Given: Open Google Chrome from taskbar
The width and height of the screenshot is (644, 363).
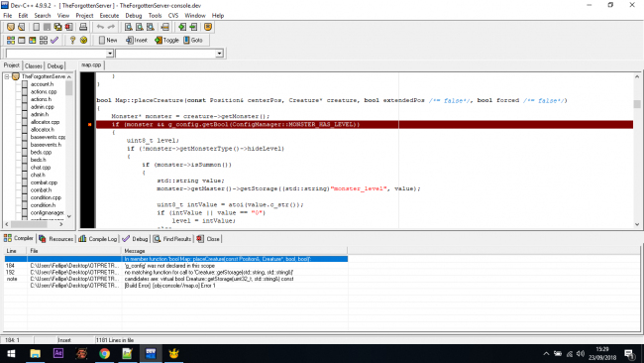Looking at the screenshot, I should pos(104,353).
